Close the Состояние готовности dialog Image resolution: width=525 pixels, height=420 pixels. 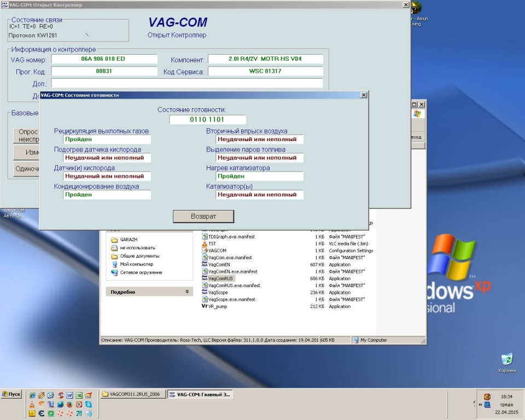point(364,95)
